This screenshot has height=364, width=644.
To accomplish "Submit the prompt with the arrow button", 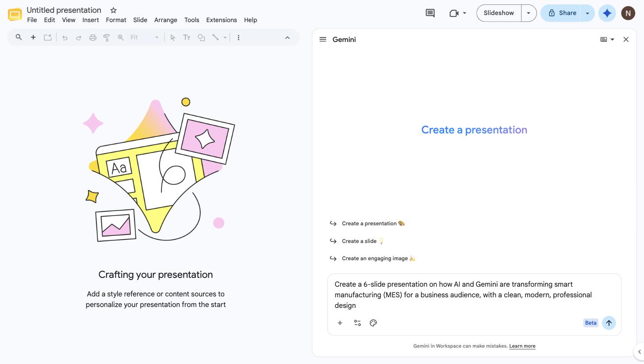I will tap(609, 323).
